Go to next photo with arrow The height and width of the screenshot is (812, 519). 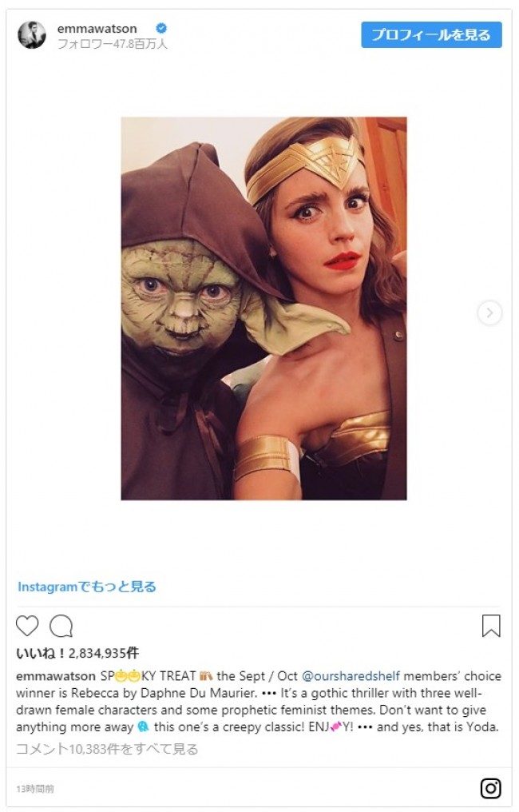coord(489,312)
